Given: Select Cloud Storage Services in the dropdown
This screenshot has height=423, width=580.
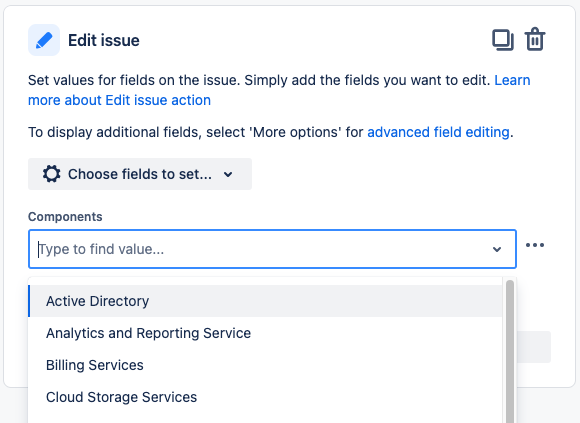Looking at the screenshot, I should (265, 397).
